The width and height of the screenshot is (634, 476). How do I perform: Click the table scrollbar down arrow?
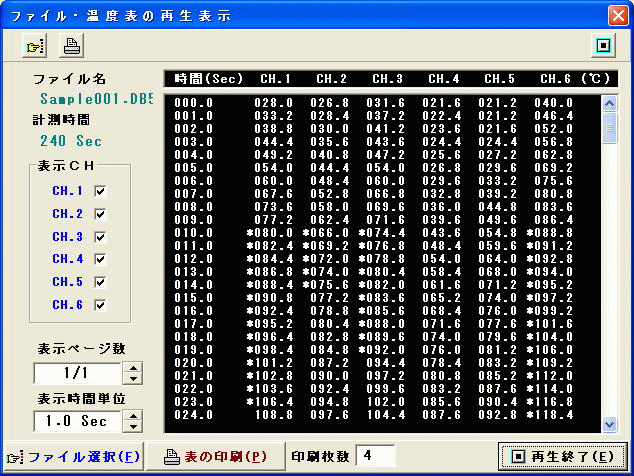[x=609, y=424]
